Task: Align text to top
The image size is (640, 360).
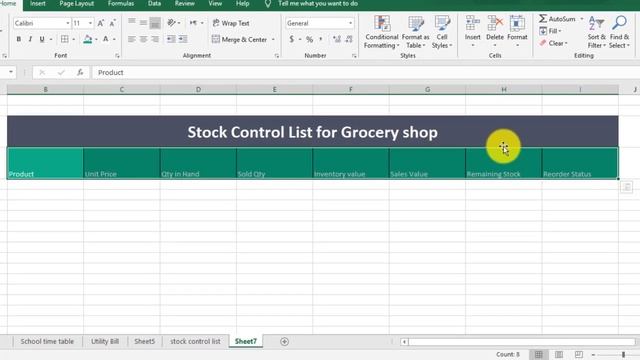Action: [x=131, y=22]
